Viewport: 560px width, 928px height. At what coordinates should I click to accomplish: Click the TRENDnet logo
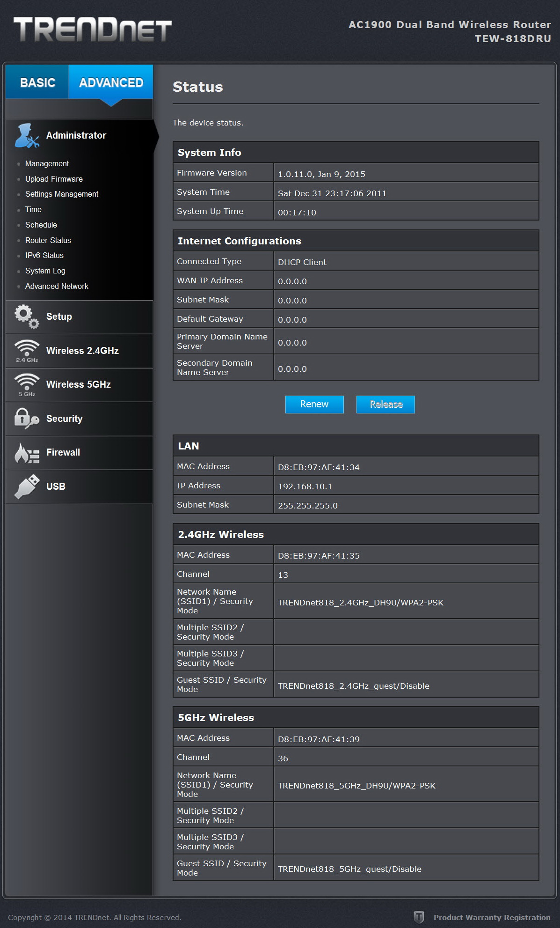click(93, 29)
